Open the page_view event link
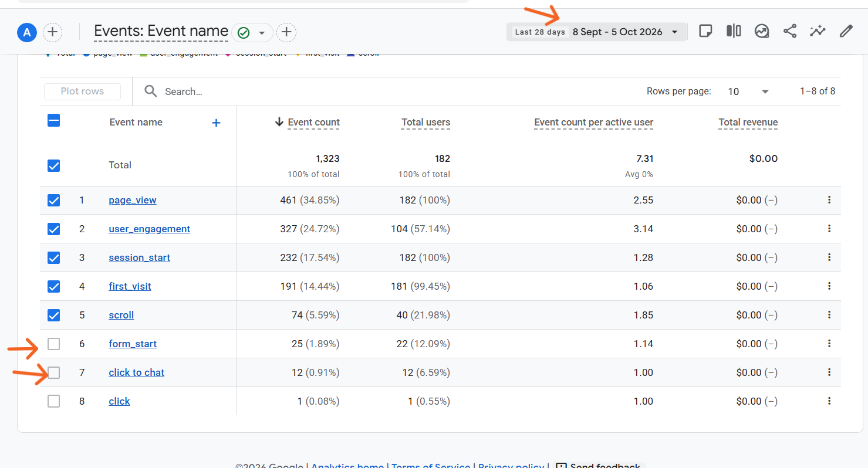 point(133,200)
